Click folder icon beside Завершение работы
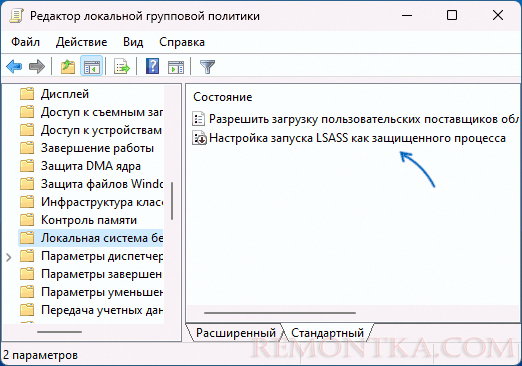522x366 pixels. click(x=27, y=148)
